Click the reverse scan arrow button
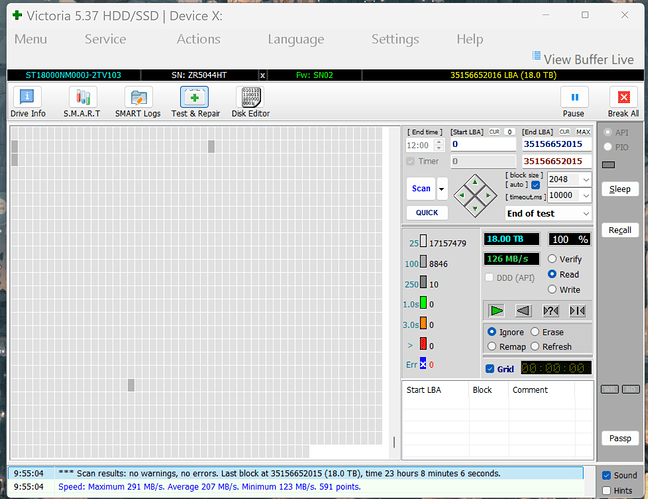The image size is (648, 499). [x=523, y=310]
